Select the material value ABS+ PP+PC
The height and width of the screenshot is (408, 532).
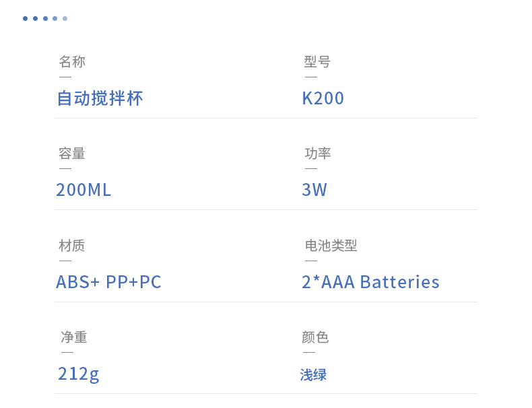pyautogui.click(x=108, y=282)
